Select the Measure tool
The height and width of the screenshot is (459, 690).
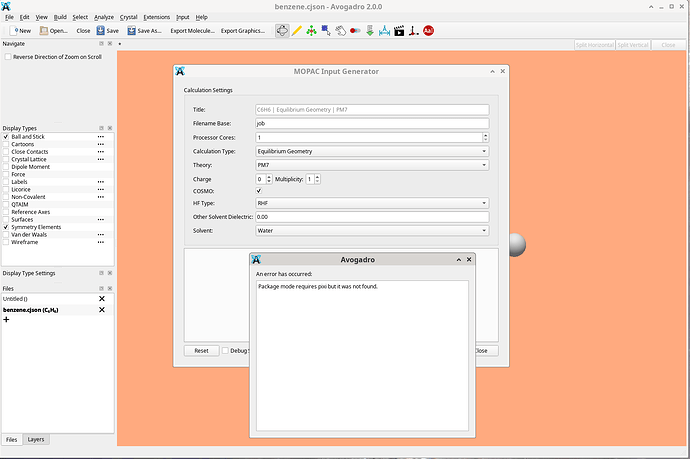[x=385, y=31]
